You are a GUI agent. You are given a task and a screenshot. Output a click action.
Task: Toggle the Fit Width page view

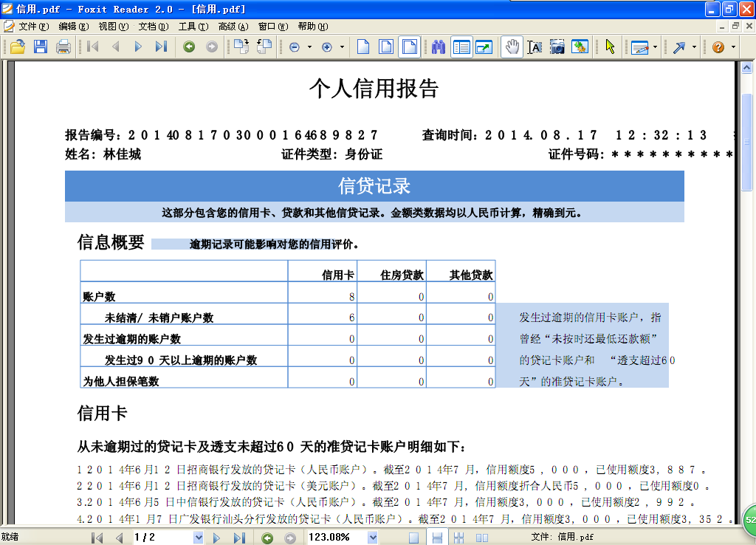(x=409, y=47)
